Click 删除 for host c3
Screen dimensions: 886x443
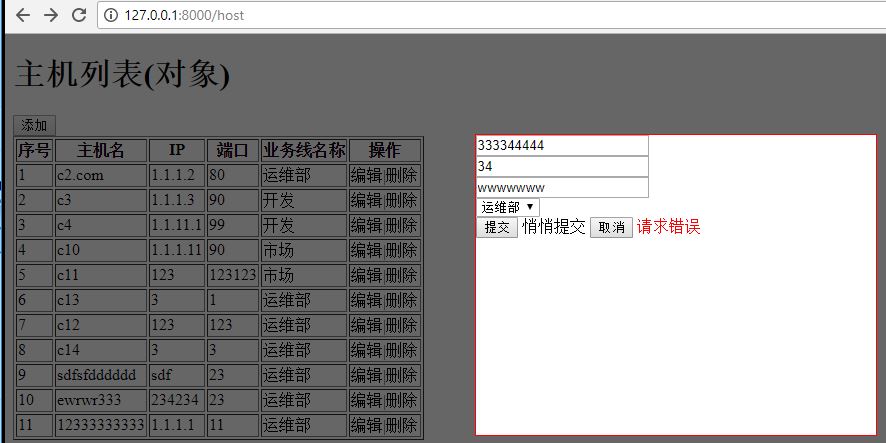coord(401,200)
